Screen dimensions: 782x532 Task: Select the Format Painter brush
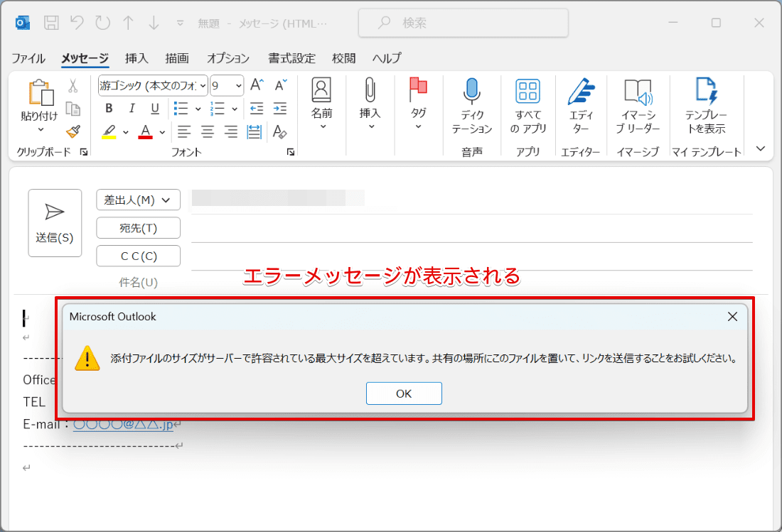point(73,132)
